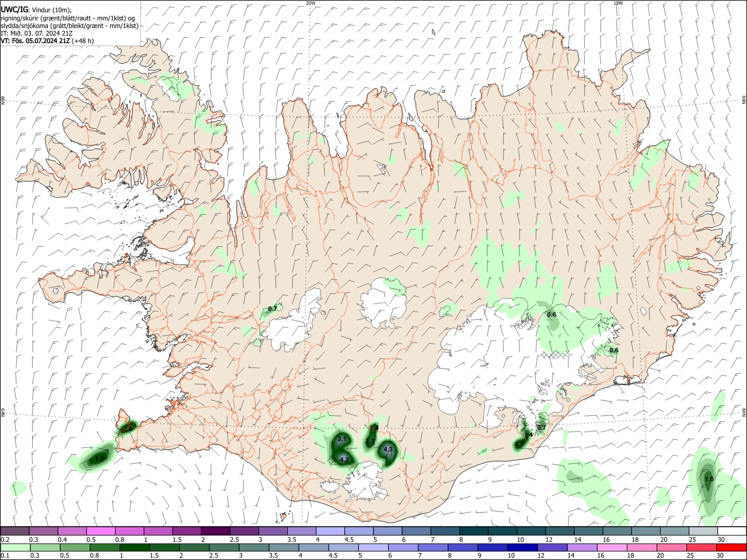The height and width of the screenshot is (560, 747).
Task: Click the 0.2 label on the upper scale
Action: pos(5,540)
